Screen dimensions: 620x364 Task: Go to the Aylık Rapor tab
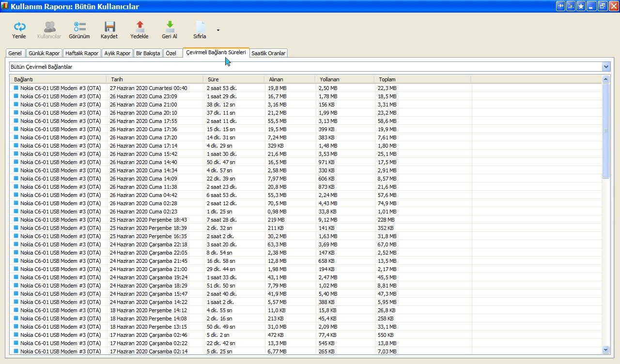click(x=117, y=53)
